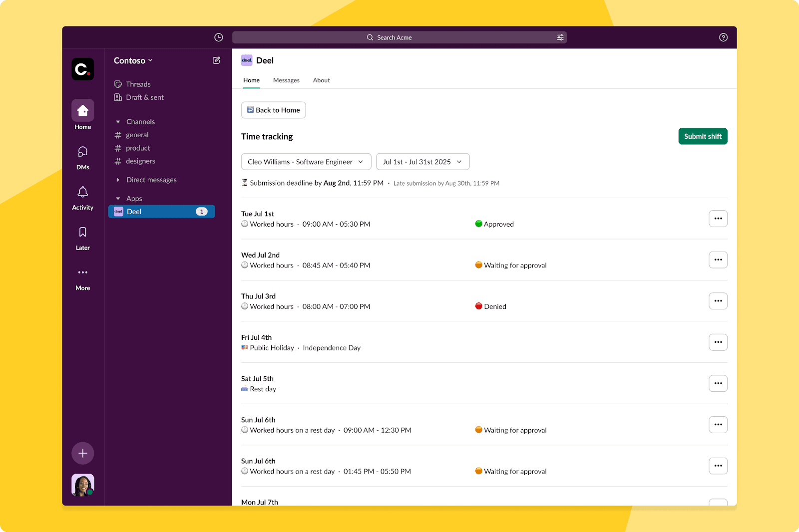The width and height of the screenshot is (799, 532).
Task: Click the plus create button in sidebar
Action: click(83, 453)
